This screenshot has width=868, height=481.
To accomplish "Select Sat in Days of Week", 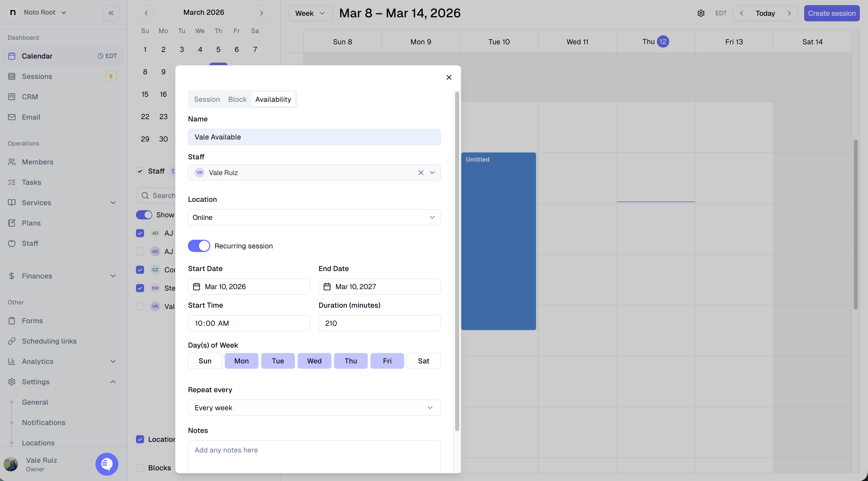I will click(424, 361).
